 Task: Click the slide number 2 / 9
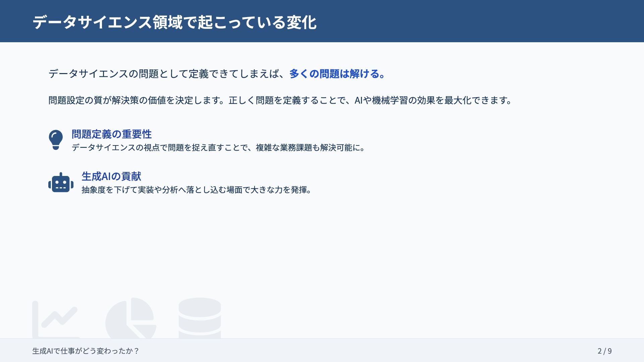click(x=604, y=351)
